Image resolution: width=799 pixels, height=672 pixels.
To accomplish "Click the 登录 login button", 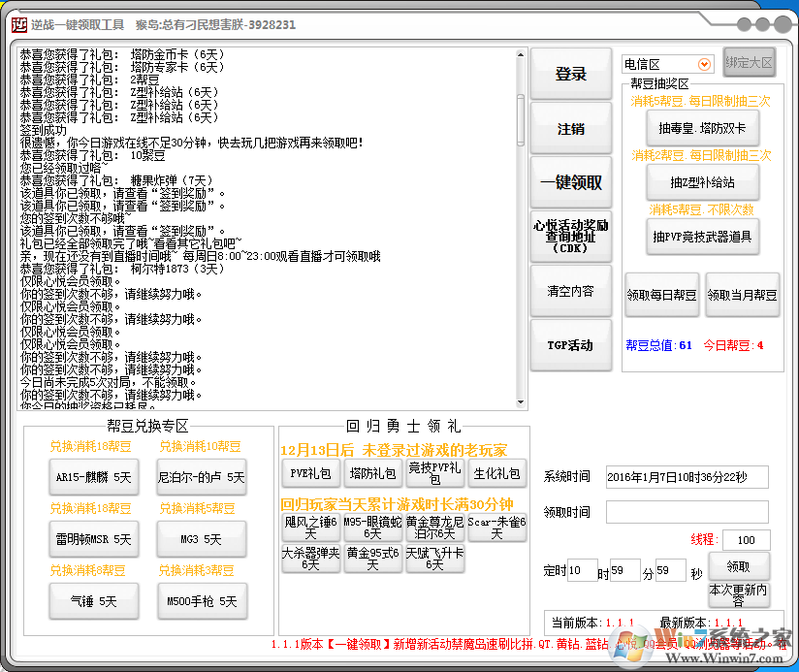I will (x=570, y=75).
